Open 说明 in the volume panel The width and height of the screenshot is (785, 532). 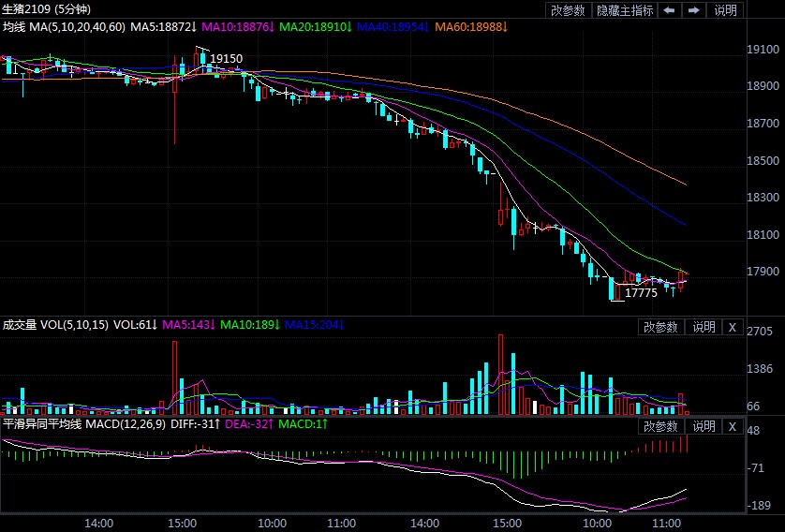[x=704, y=327]
